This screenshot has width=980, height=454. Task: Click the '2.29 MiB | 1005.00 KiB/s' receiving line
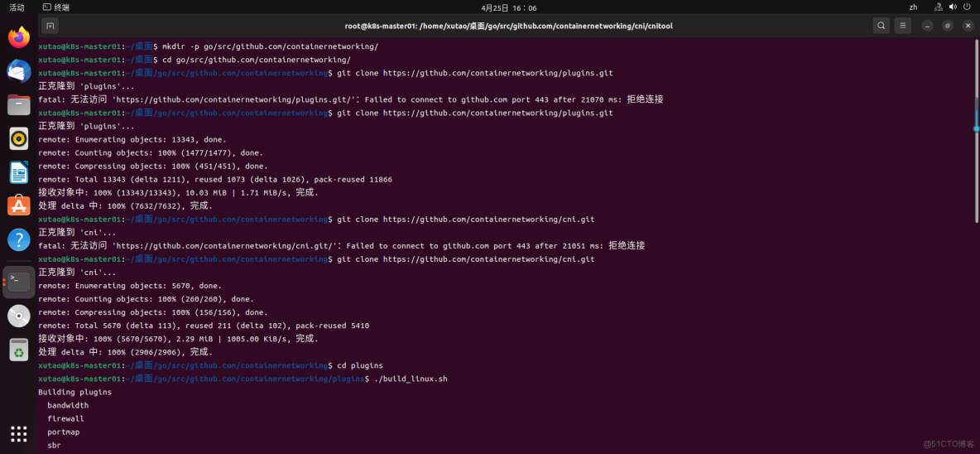pos(178,339)
